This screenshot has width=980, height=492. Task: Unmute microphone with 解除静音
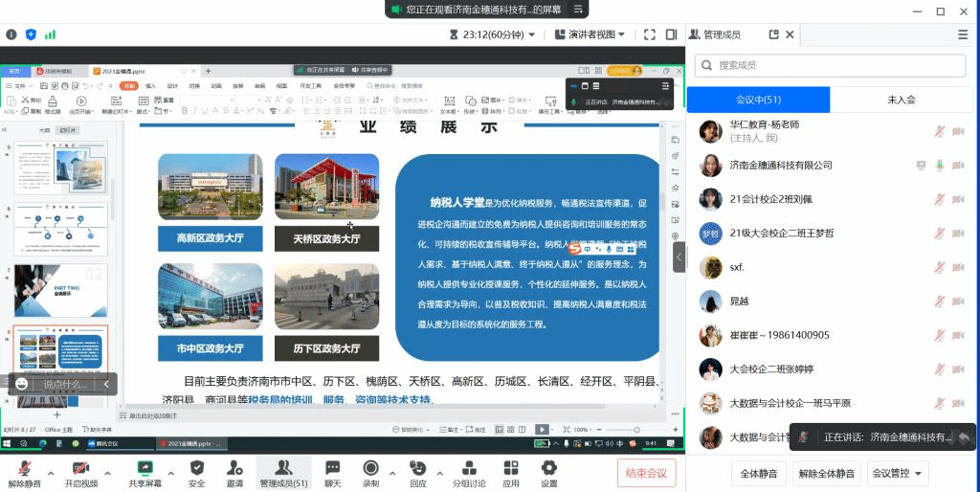pyautogui.click(x=24, y=473)
